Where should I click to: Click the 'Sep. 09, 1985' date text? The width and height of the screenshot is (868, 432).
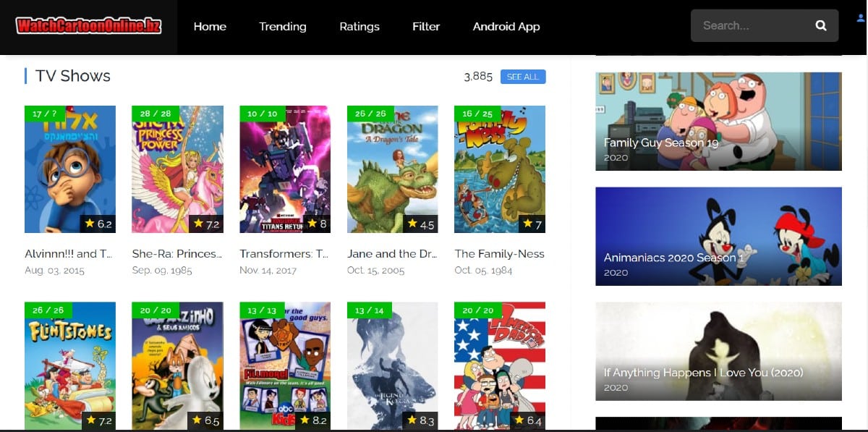161,271
